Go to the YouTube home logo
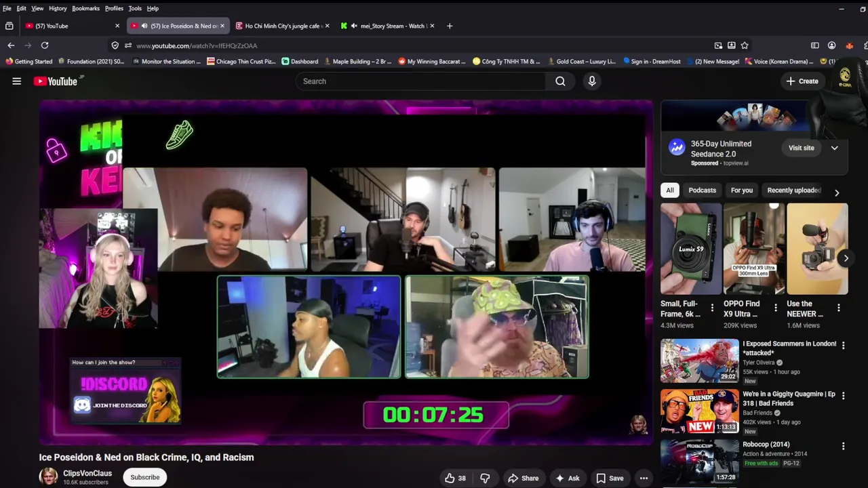The width and height of the screenshot is (868, 488). coord(55,81)
